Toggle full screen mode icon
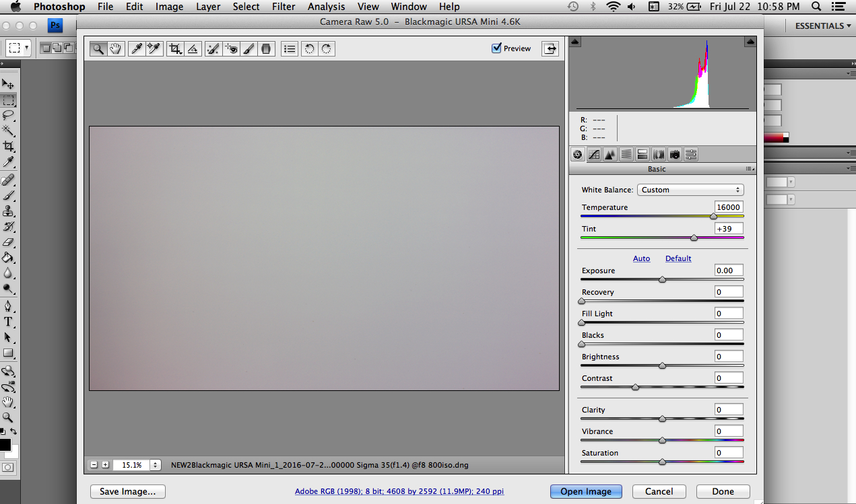 click(550, 48)
